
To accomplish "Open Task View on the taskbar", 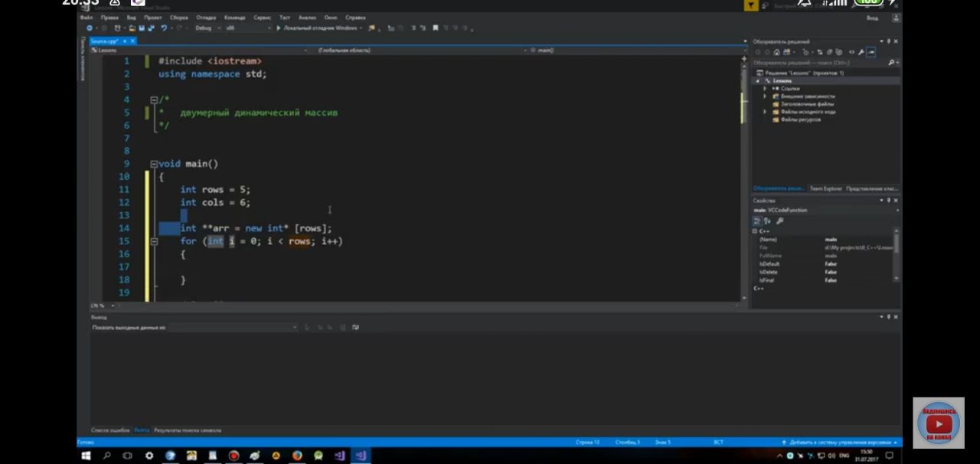I will 127,456.
